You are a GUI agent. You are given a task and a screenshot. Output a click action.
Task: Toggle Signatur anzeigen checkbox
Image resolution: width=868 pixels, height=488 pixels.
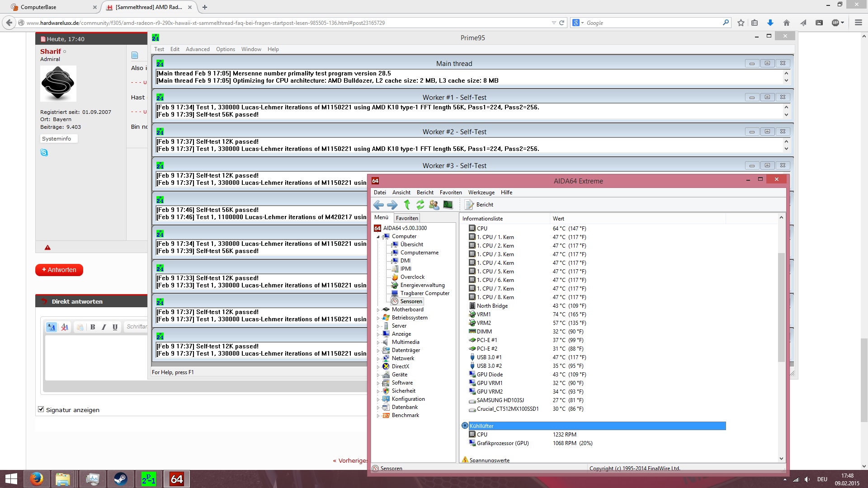[x=41, y=409]
